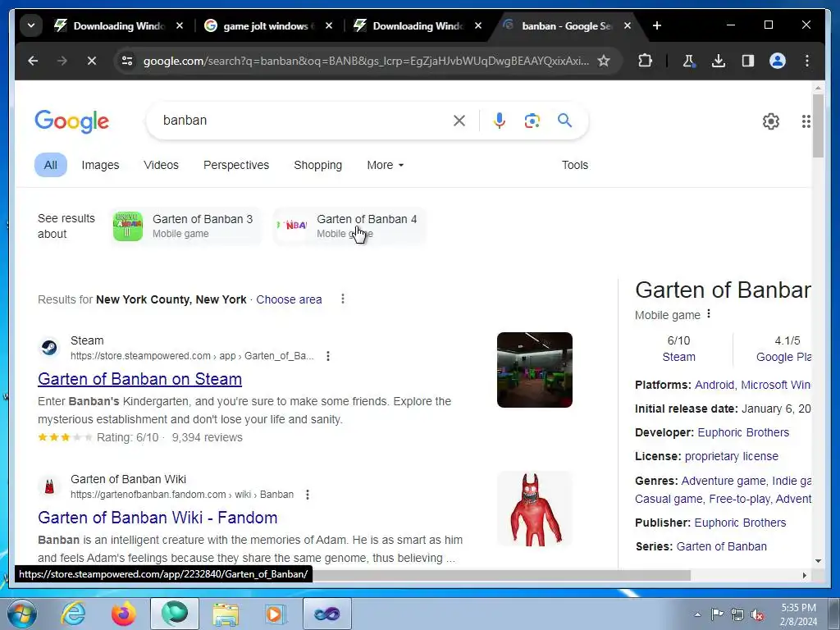Show hidden system tray icons
Image resolution: width=840 pixels, height=630 pixels.
pos(697,614)
